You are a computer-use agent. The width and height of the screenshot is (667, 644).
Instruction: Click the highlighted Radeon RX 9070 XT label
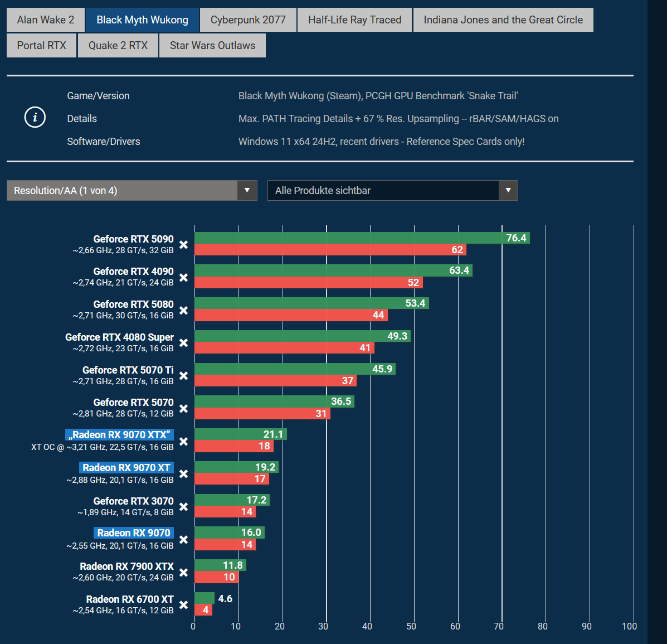[126, 467]
